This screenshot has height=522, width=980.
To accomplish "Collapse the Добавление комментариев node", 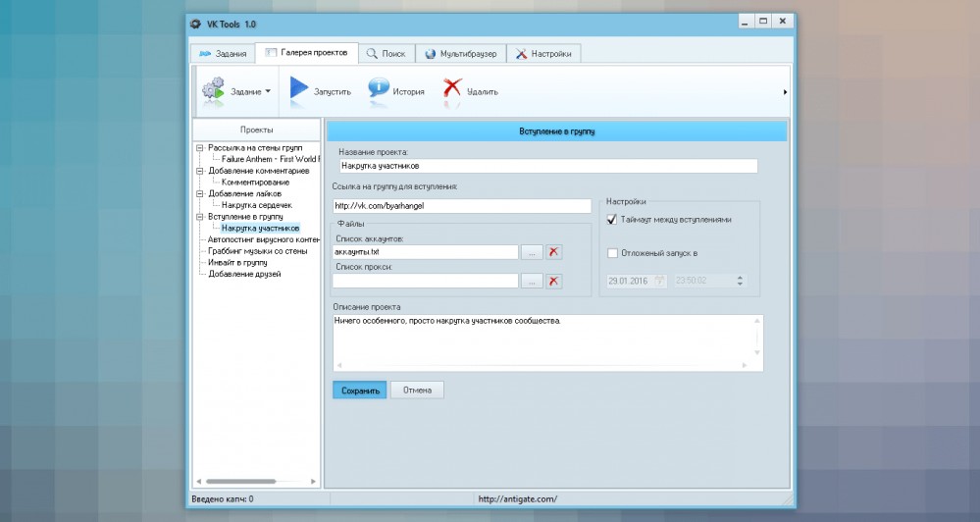I will click(x=200, y=171).
